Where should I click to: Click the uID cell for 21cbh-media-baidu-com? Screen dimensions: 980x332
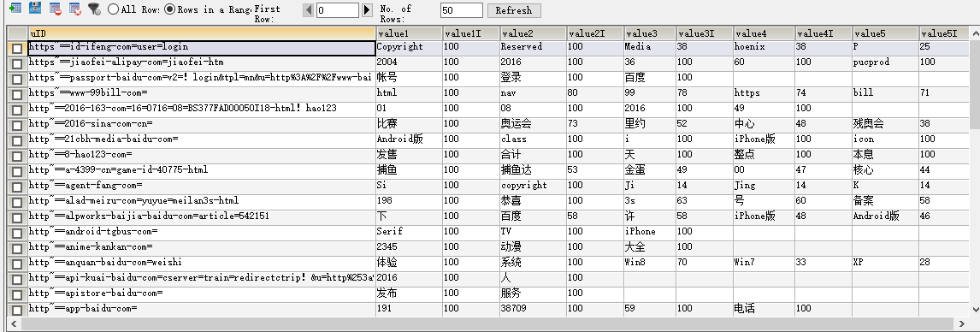pyautogui.click(x=202, y=140)
